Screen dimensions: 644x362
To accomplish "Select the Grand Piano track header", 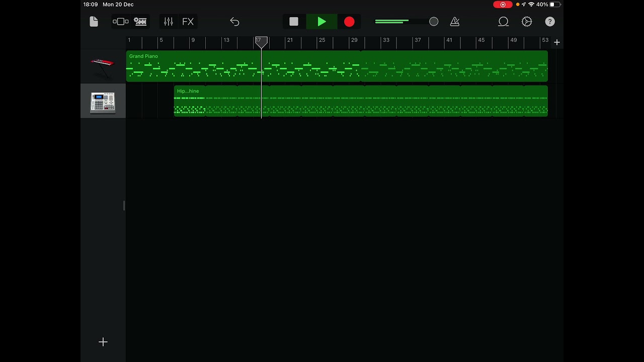I will click(103, 66).
